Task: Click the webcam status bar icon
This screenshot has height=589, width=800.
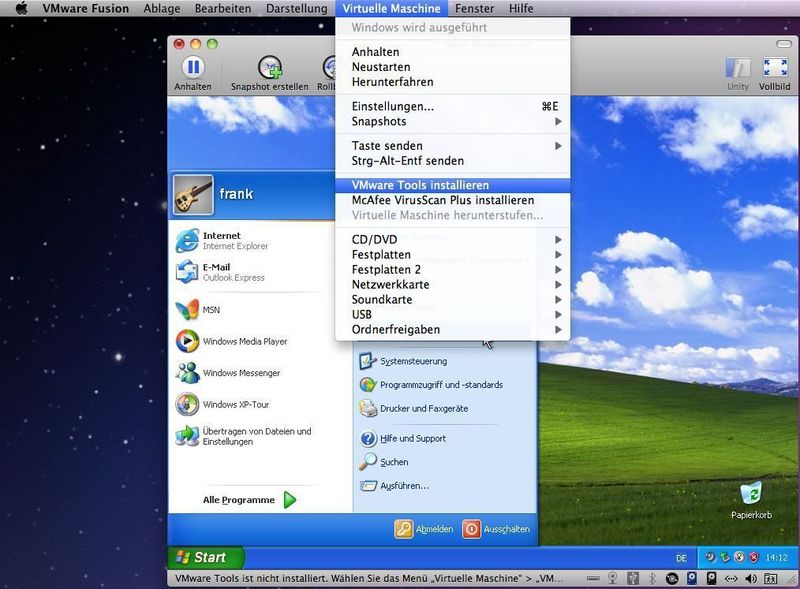Action: pyautogui.click(x=613, y=578)
